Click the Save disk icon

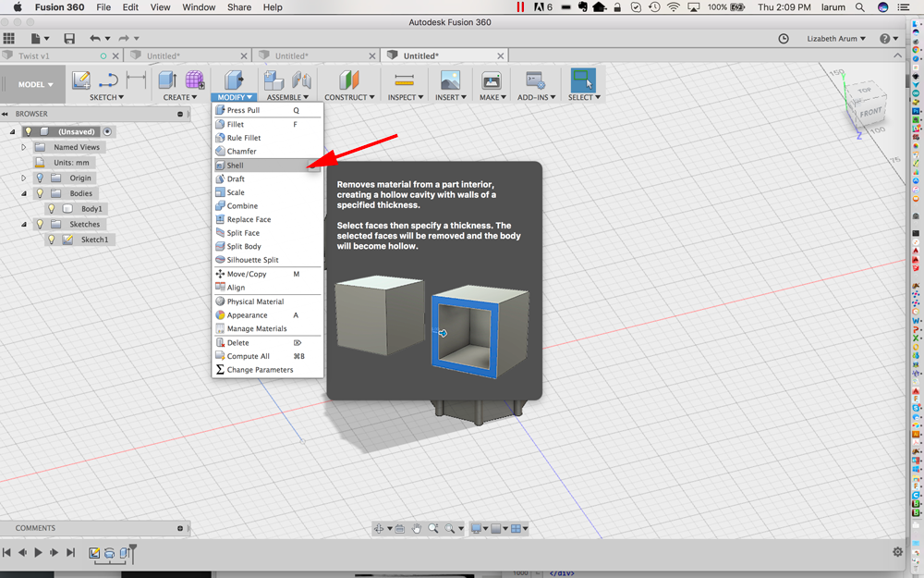coord(69,38)
